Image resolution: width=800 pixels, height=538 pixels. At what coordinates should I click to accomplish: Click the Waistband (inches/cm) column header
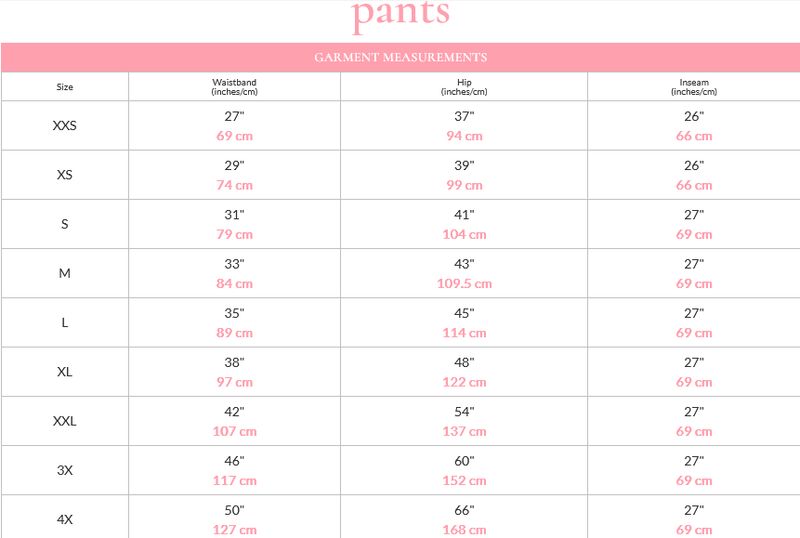[234, 87]
